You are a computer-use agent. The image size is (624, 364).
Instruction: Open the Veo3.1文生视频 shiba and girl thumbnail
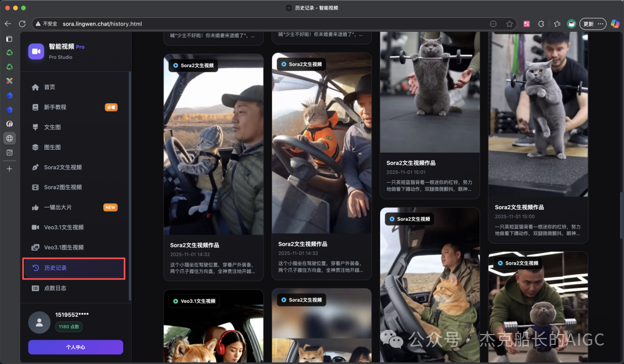(x=214, y=325)
